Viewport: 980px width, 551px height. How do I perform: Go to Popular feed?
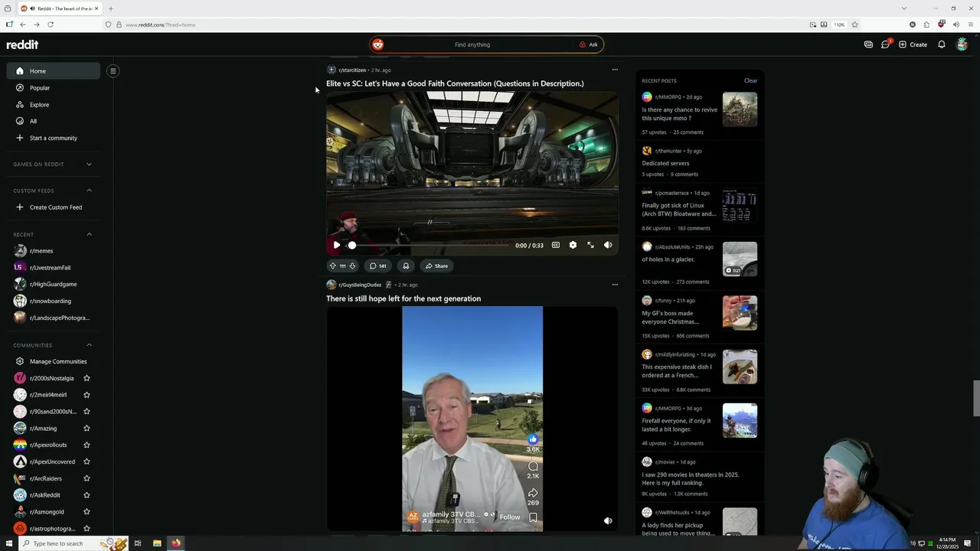point(54,88)
